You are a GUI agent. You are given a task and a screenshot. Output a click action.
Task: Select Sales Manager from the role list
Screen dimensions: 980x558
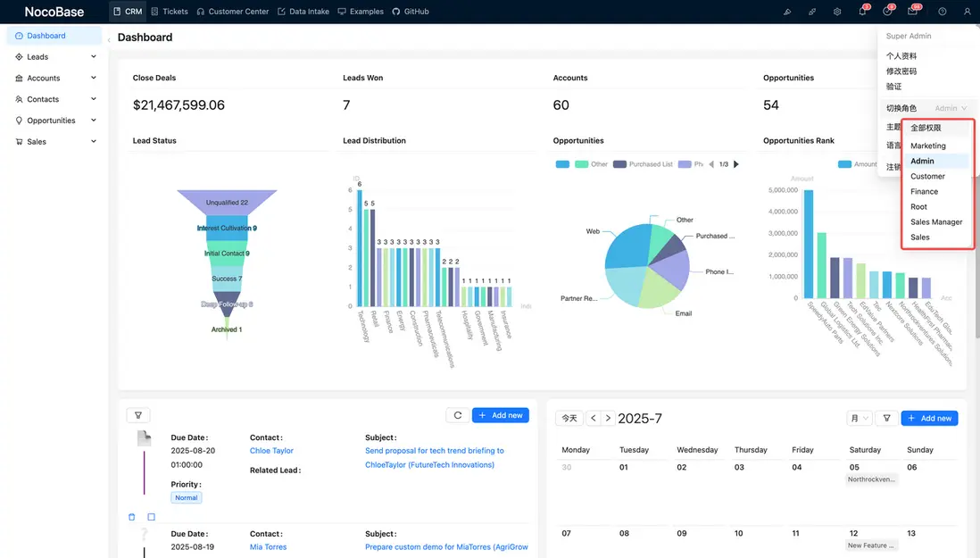[x=936, y=221]
